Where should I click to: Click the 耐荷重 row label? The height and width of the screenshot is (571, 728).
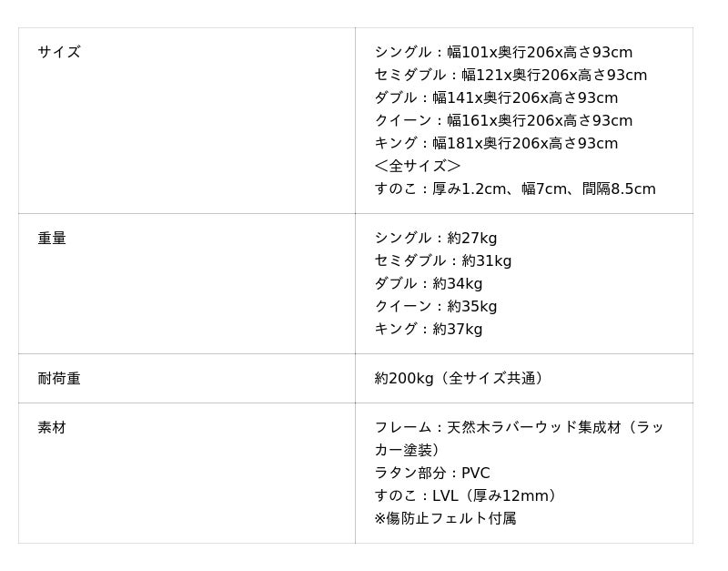59,379
